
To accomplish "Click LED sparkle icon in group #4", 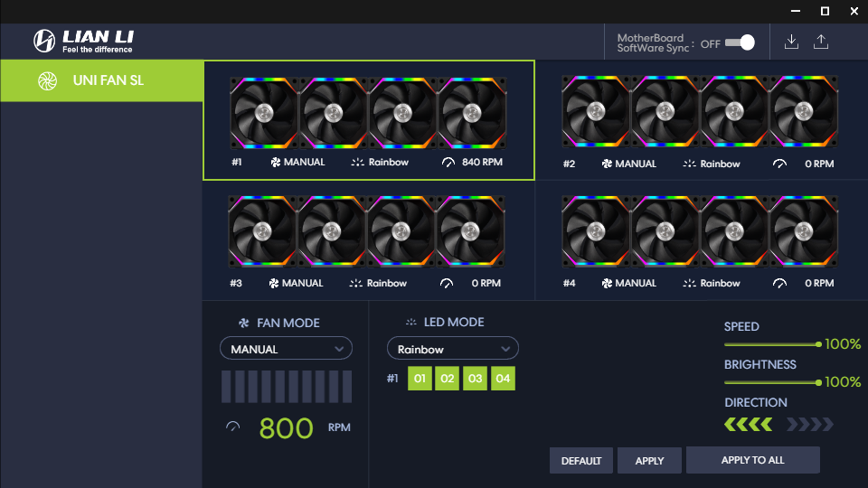I will [x=689, y=283].
